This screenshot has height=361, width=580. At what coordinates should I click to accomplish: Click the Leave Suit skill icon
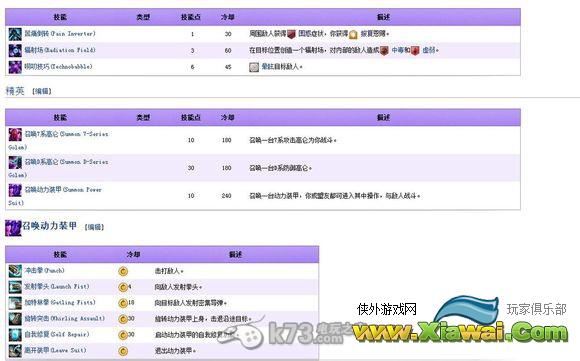(x=15, y=351)
